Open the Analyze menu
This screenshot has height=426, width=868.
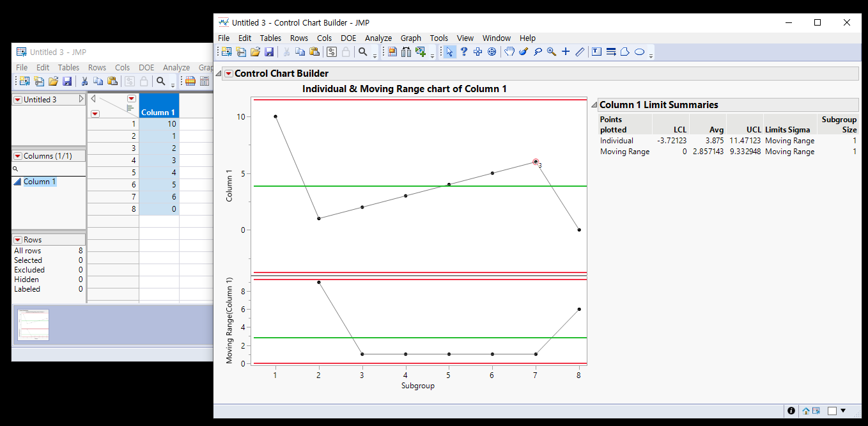tap(378, 38)
